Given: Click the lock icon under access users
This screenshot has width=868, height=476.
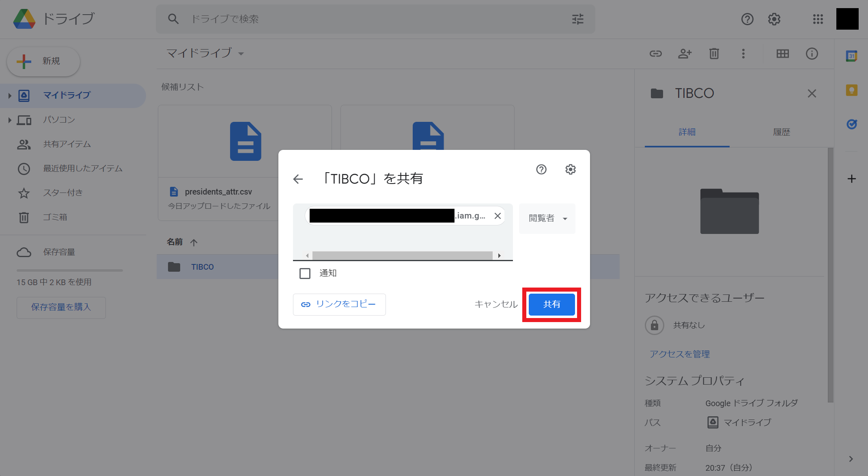Looking at the screenshot, I should pos(655,325).
